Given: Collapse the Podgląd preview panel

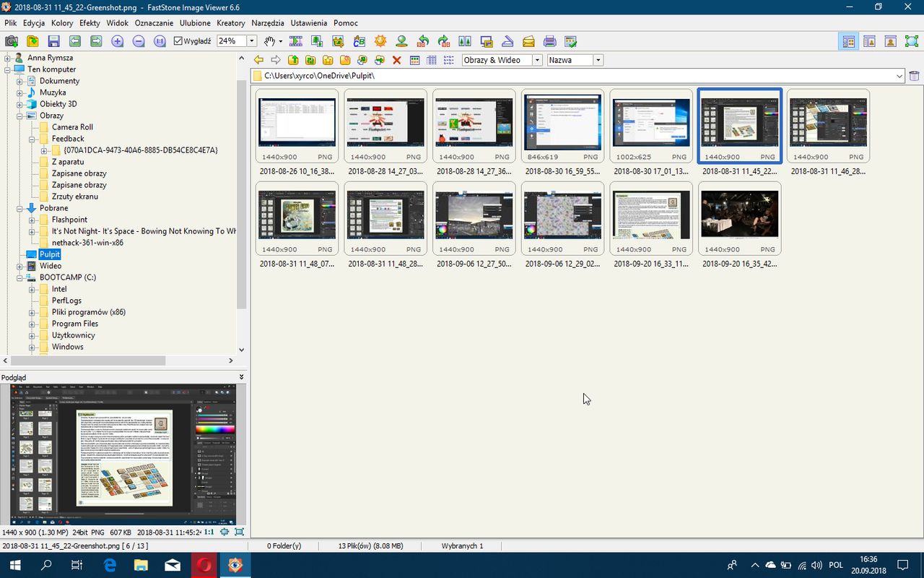Looking at the screenshot, I should 241,377.
